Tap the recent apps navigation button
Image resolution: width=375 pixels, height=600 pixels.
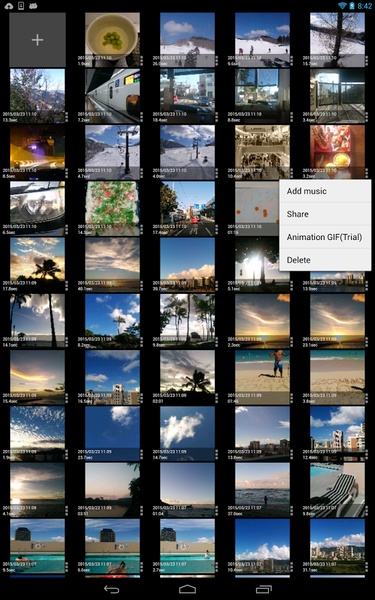(x=263, y=589)
